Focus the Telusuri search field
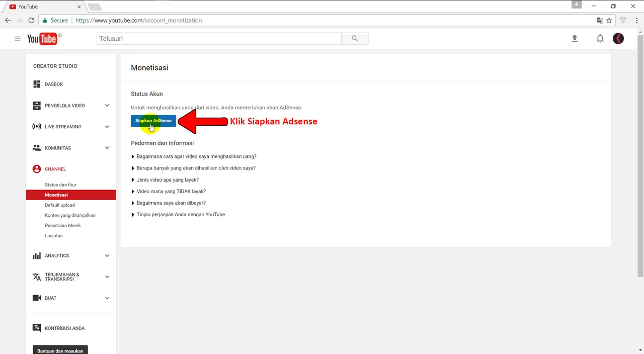 coord(219,39)
